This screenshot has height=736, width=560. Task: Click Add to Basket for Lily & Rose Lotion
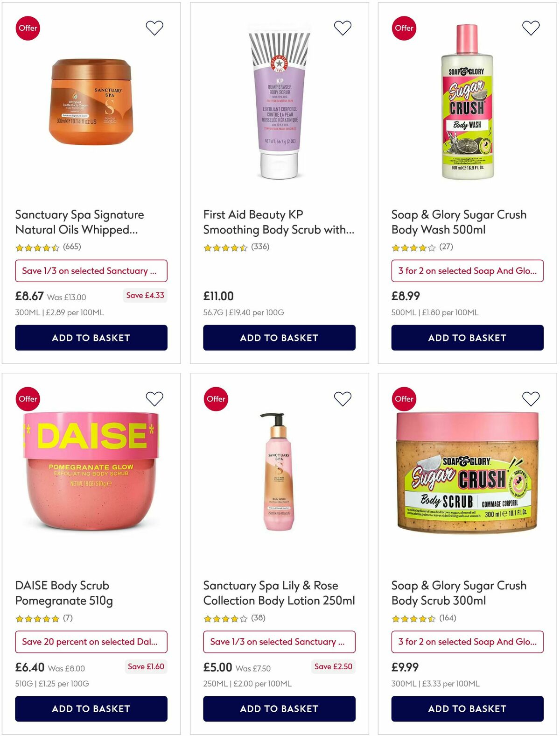point(279,708)
